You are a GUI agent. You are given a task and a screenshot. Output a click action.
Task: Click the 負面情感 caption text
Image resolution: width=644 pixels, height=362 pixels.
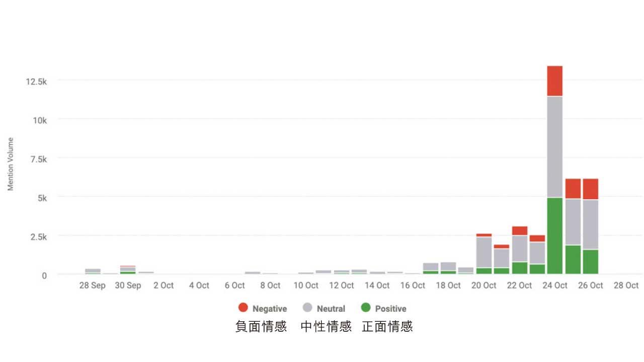pyautogui.click(x=261, y=327)
